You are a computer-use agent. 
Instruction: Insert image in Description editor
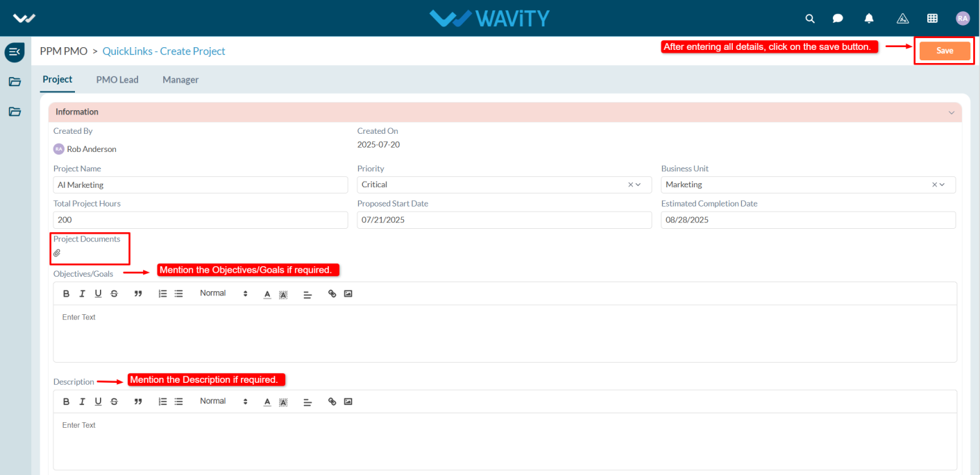[x=348, y=401]
